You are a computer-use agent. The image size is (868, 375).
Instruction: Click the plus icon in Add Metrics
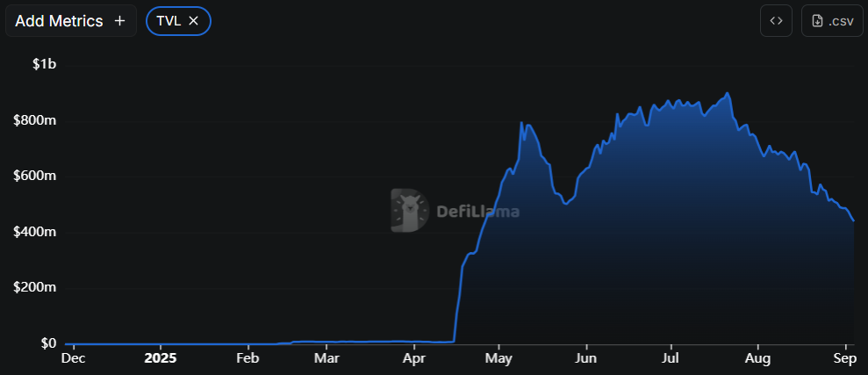click(x=120, y=21)
